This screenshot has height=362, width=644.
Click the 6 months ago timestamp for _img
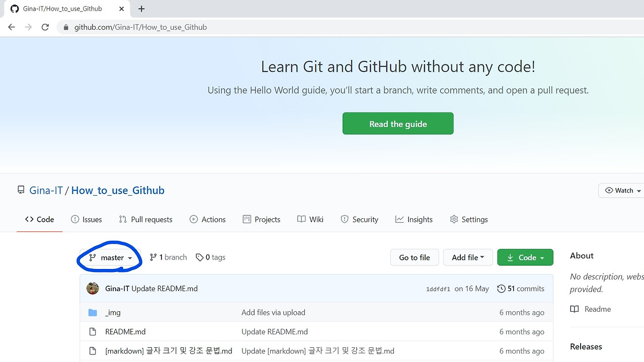[522, 313]
